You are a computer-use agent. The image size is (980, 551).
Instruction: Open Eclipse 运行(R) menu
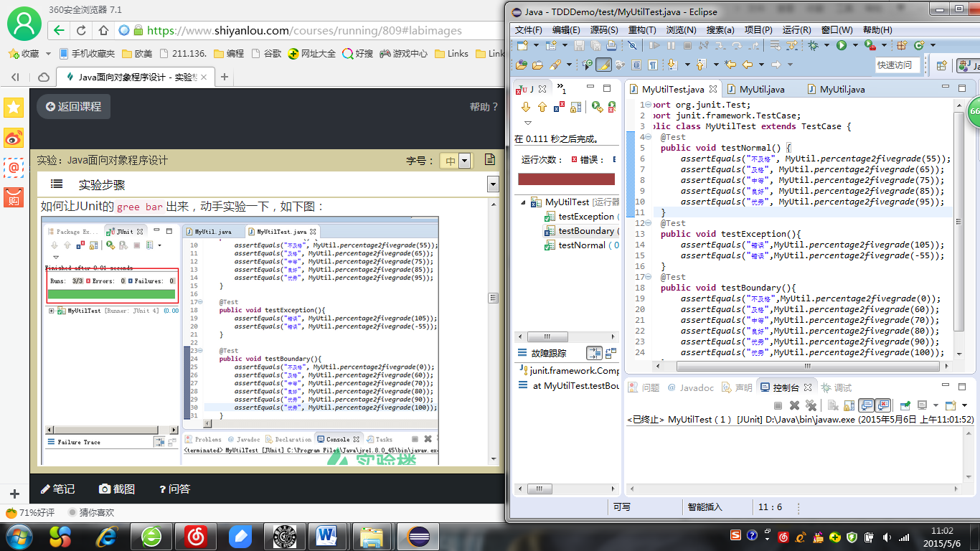click(x=796, y=30)
